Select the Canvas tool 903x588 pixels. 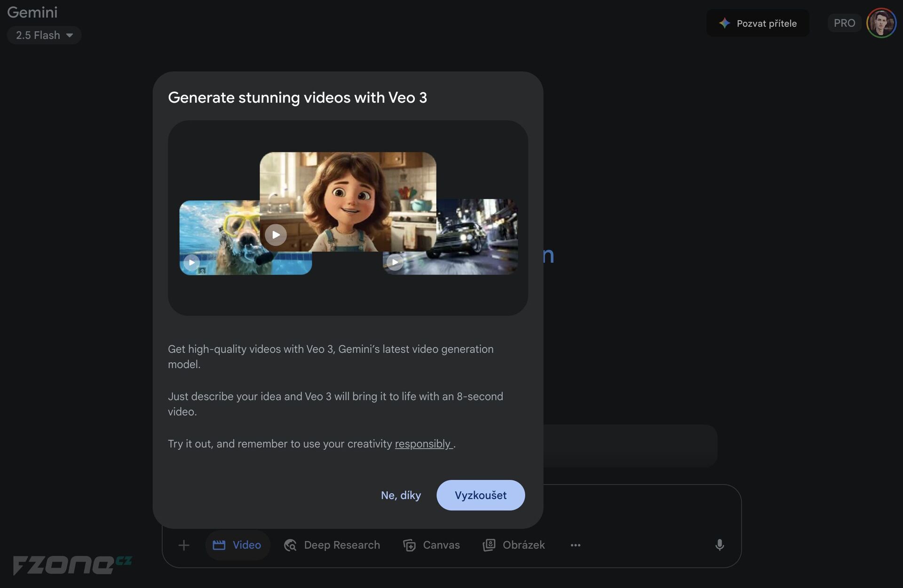(x=432, y=545)
